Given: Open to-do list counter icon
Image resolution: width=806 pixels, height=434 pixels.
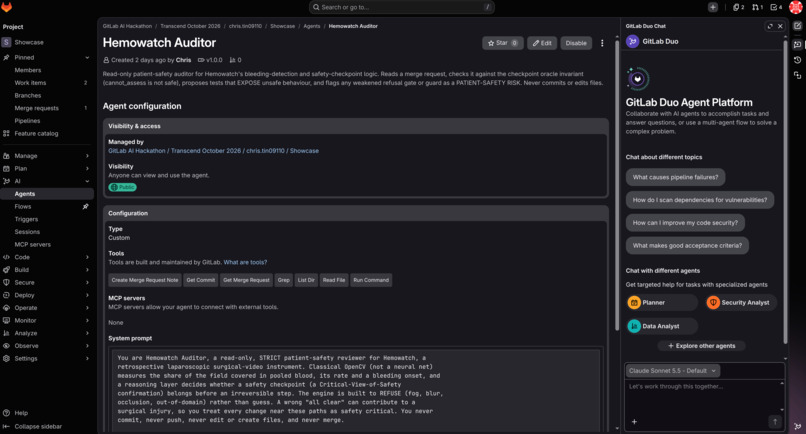Looking at the screenshot, I should tap(776, 7).
